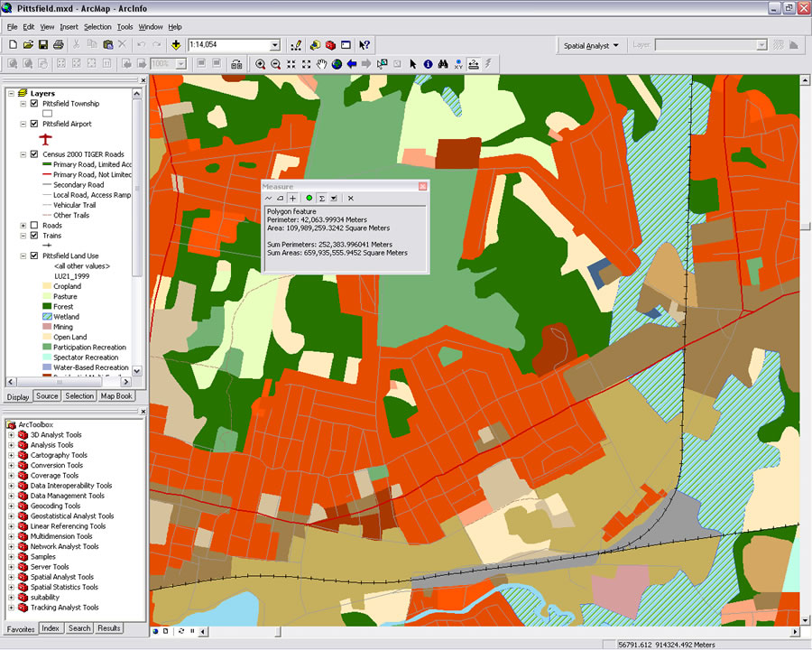This screenshot has height=650, width=812.
Task: Click the Full Extent globe icon
Action: coord(337,64)
